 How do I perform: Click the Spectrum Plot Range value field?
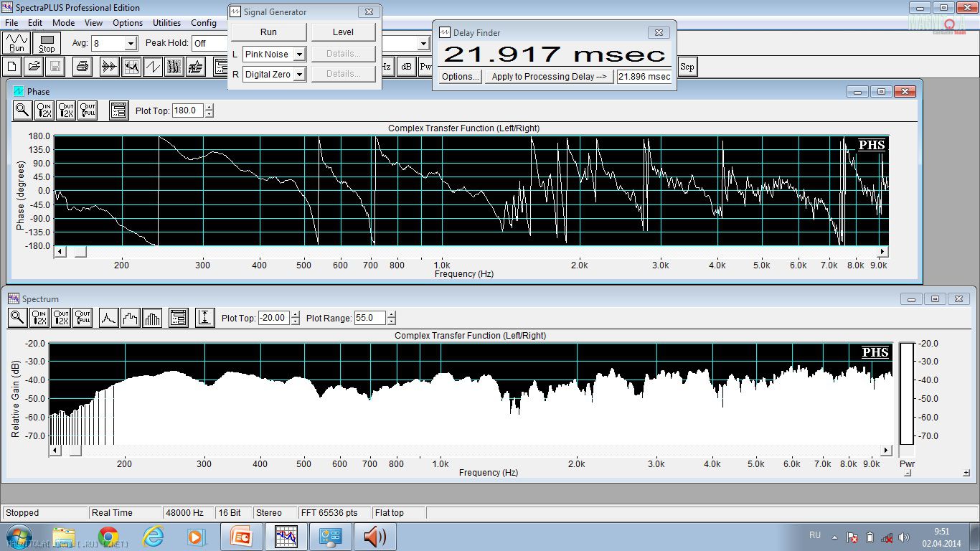click(370, 319)
